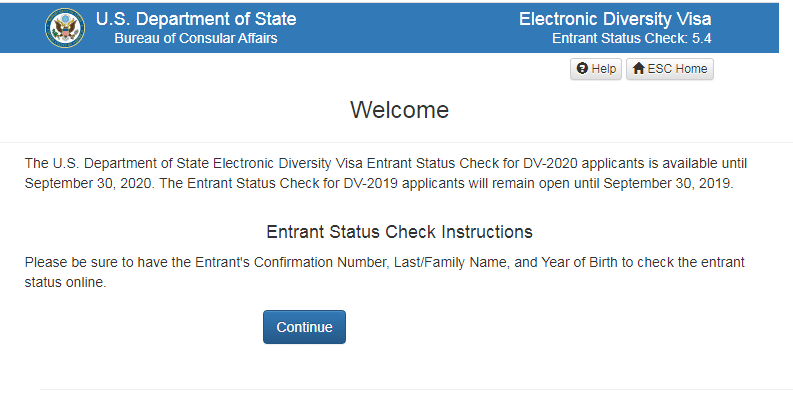Viewport: 793px width, 399px height.
Task: Click the paragraph about the Entrant's Confirmation Number
Action: (384, 272)
